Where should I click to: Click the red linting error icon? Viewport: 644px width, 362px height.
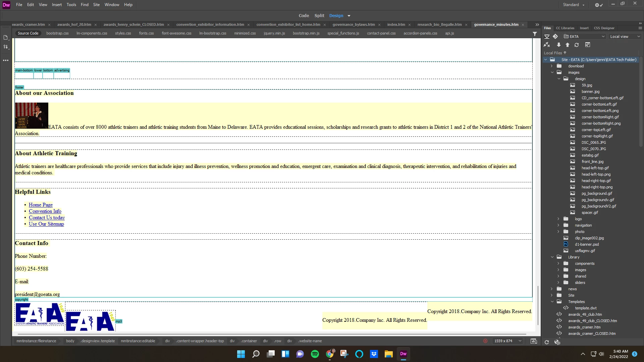[x=485, y=341]
